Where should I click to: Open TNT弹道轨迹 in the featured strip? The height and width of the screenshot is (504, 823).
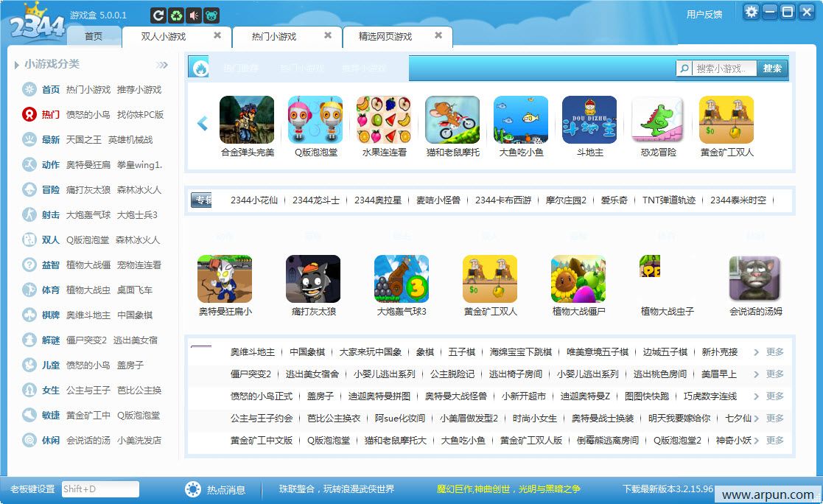669,200
